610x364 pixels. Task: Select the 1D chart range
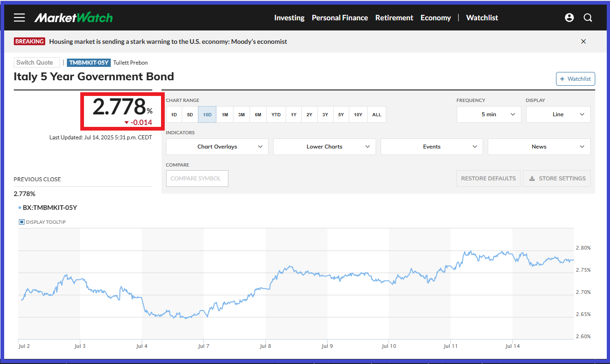click(x=174, y=114)
